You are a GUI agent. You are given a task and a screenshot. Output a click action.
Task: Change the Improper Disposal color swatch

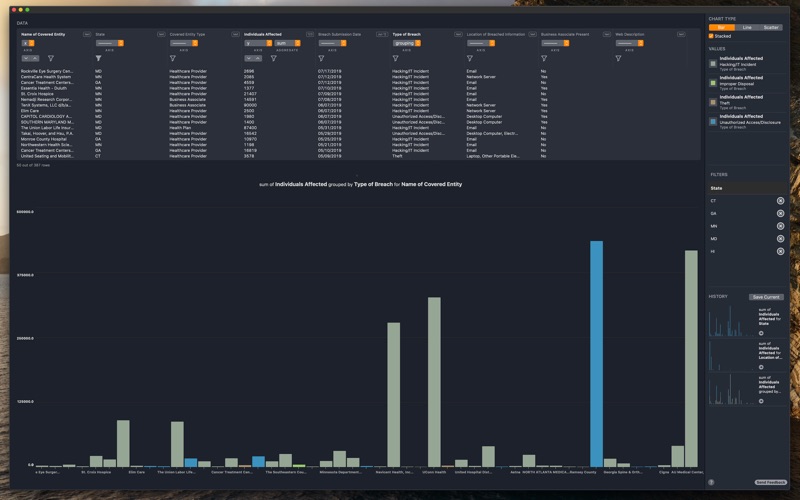pyautogui.click(x=713, y=83)
